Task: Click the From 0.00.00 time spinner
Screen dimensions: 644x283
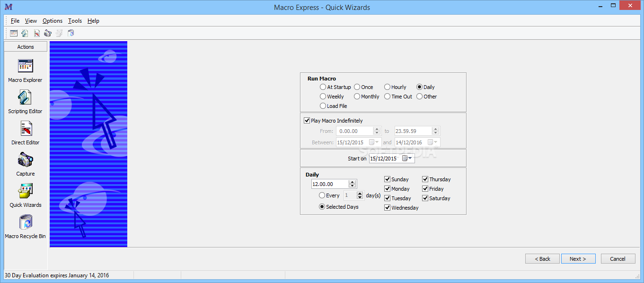Action: tap(377, 131)
